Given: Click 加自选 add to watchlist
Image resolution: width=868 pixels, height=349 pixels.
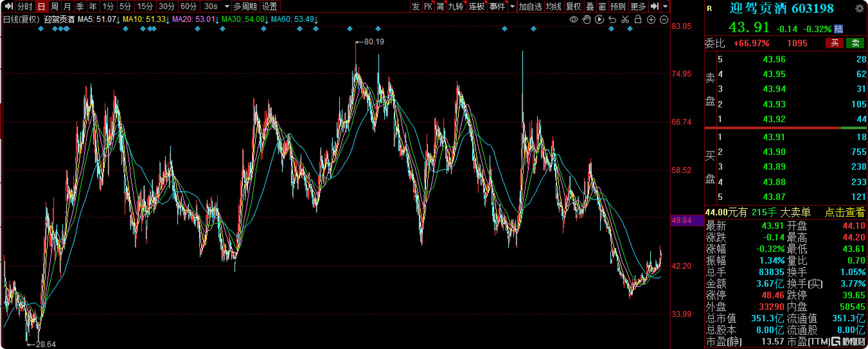Looking at the screenshot, I should coord(530,6).
